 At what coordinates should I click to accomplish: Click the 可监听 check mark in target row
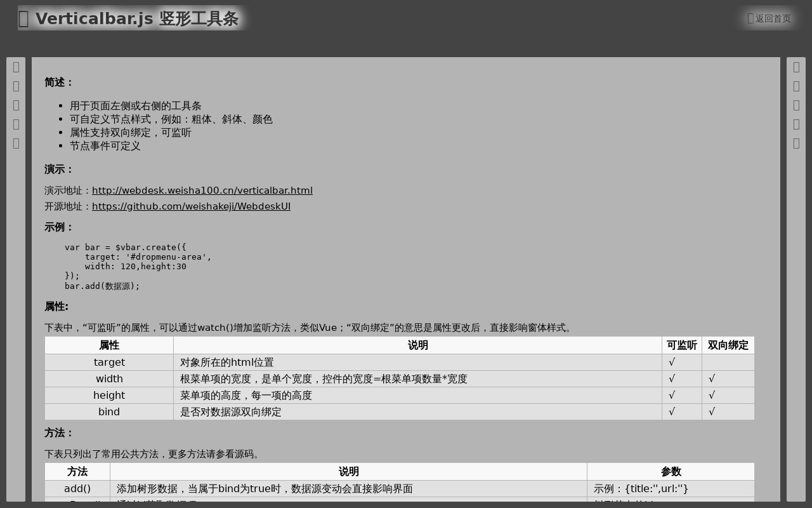[672, 363]
